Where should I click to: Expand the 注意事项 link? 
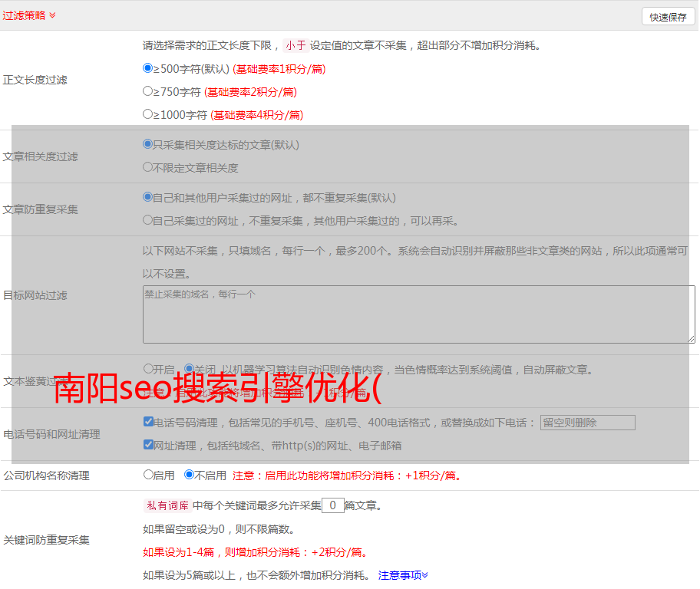tap(403, 574)
